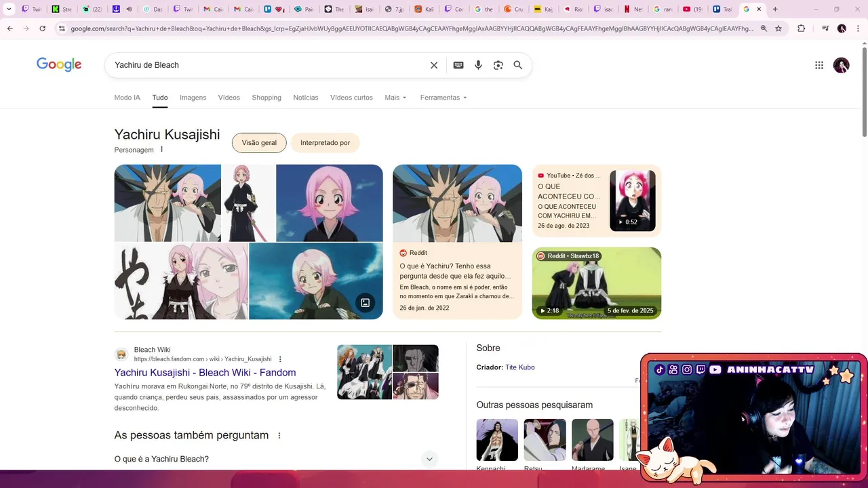This screenshot has height=488, width=868.
Task: Switch to the Netflix browser tab
Action: point(633,9)
